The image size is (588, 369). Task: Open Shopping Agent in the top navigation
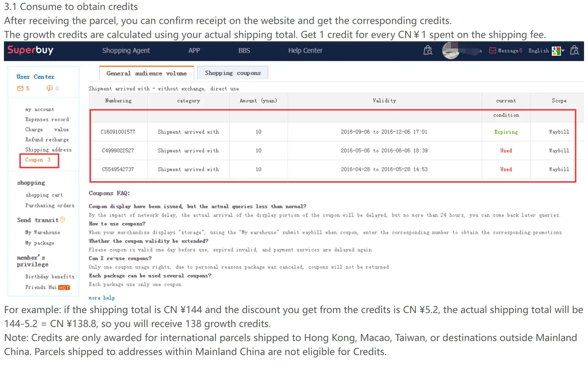pos(126,50)
